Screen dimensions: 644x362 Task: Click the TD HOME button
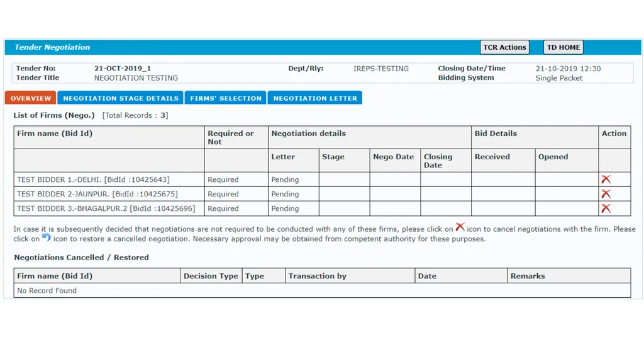[x=563, y=47]
